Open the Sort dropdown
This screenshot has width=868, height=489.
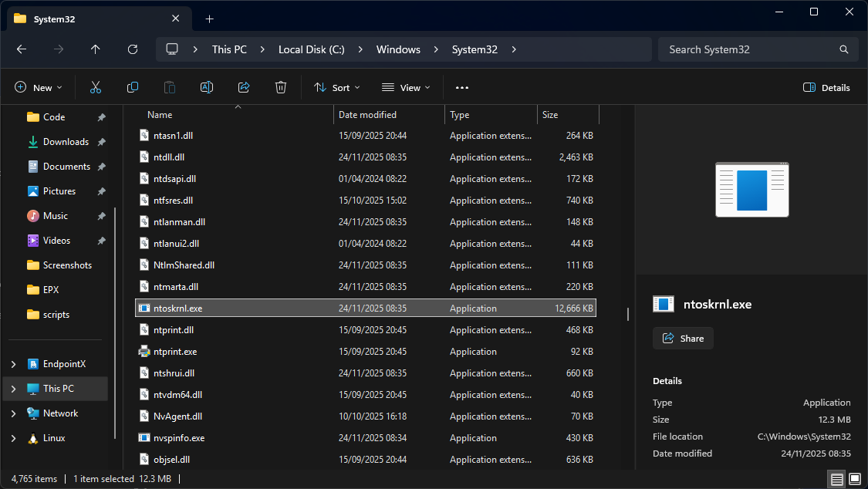(x=337, y=88)
